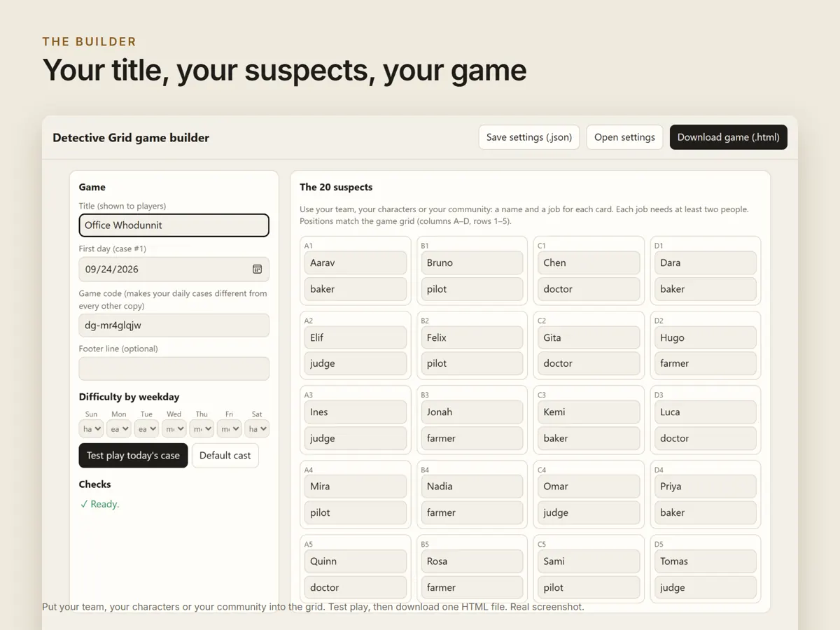Open the Thursday difficulty dropdown

(x=202, y=428)
